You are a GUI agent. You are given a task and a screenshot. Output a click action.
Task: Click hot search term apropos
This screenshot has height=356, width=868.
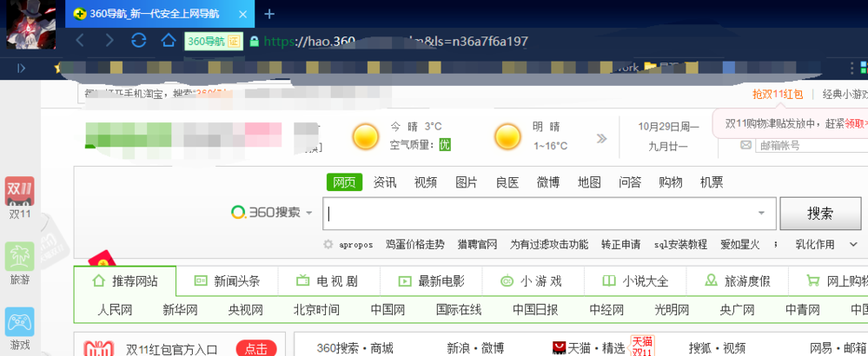(x=355, y=244)
